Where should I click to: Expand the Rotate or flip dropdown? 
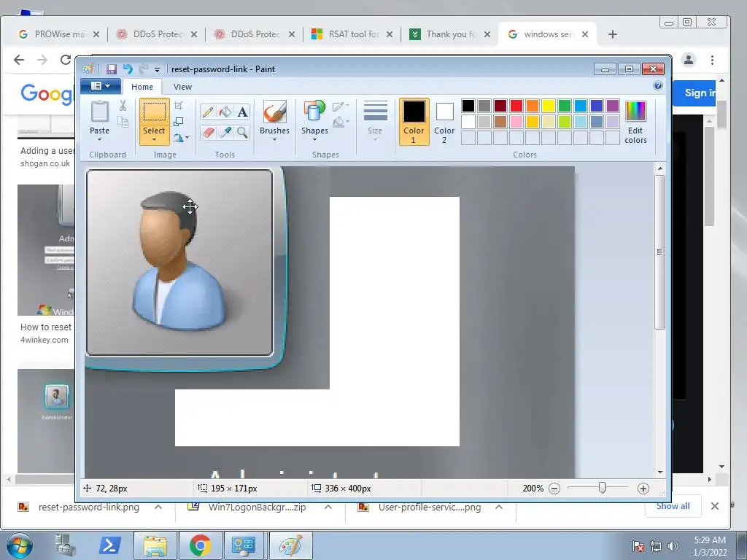coord(181,138)
